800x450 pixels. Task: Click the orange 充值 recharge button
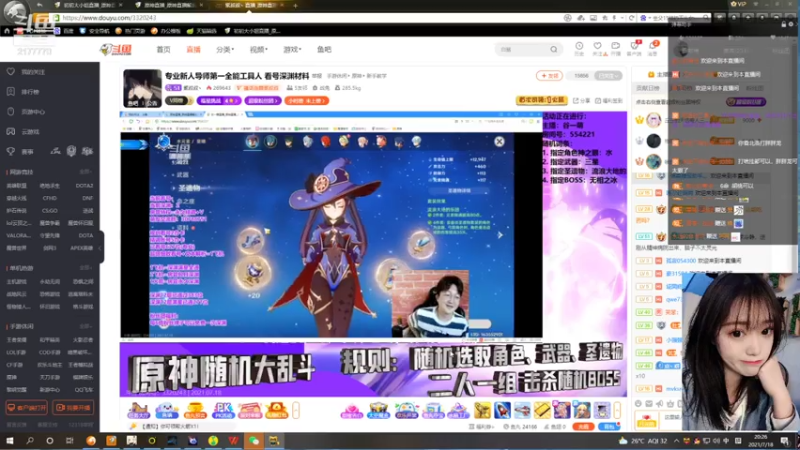[x=583, y=427]
